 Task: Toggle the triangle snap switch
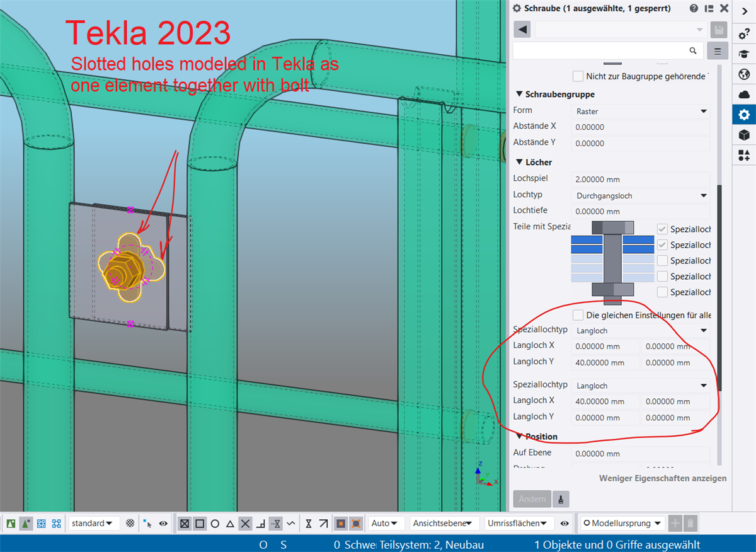230,523
